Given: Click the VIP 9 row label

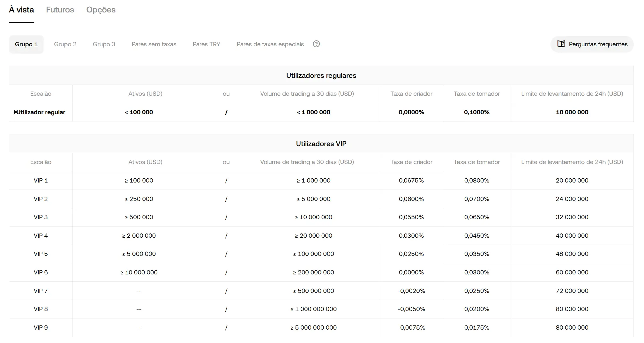Looking at the screenshot, I should click(41, 328).
